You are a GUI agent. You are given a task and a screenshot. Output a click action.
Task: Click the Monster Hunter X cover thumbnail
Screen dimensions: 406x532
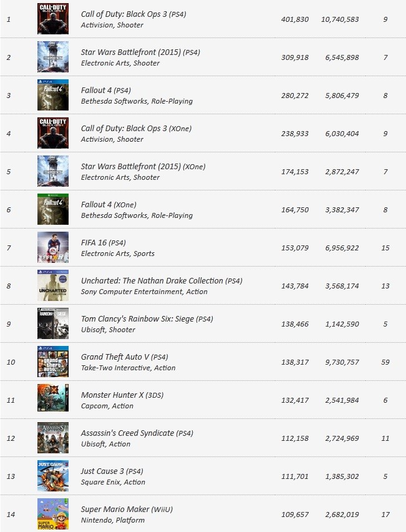(x=53, y=400)
